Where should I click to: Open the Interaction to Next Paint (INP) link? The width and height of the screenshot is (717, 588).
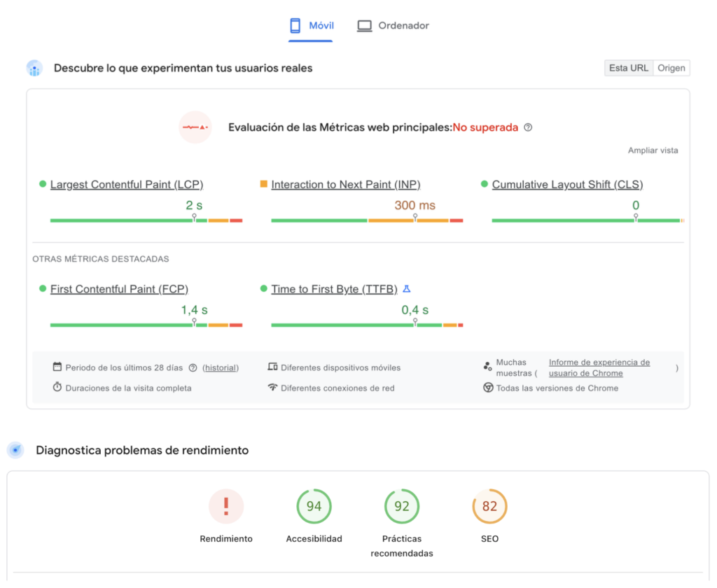point(346,185)
